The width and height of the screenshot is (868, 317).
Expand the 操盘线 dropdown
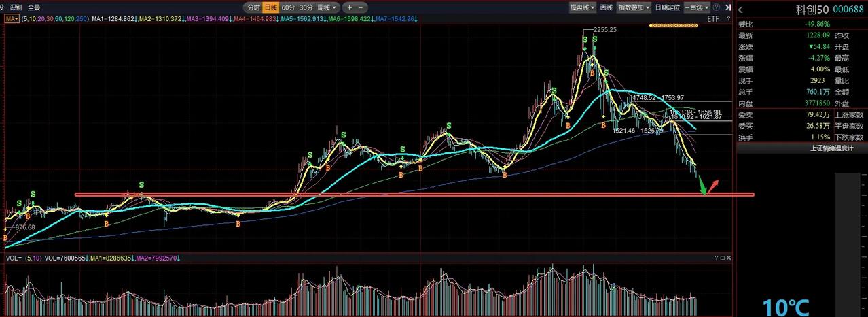tap(583, 7)
